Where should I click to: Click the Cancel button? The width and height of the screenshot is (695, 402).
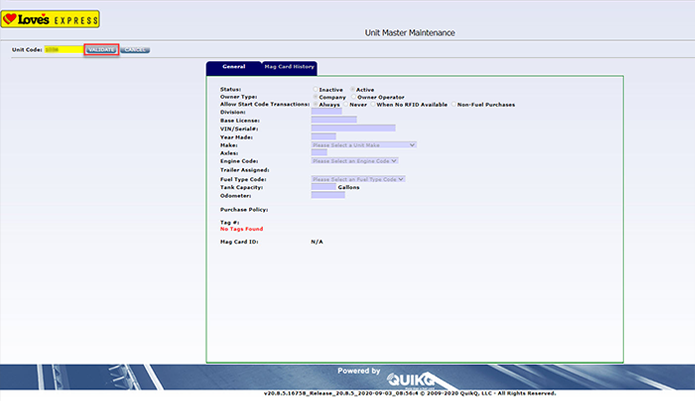[135, 50]
